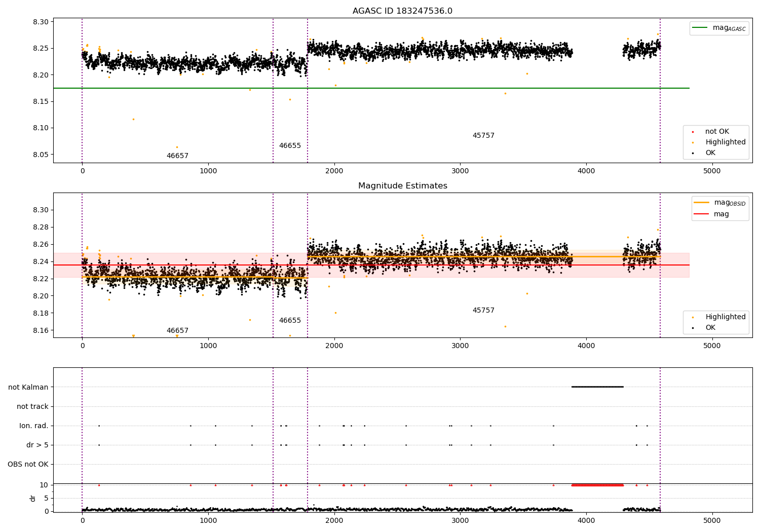This screenshot has width=760, height=532.
Task: Click the green mag AGASC legend entry
Action: click(x=719, y=28)
